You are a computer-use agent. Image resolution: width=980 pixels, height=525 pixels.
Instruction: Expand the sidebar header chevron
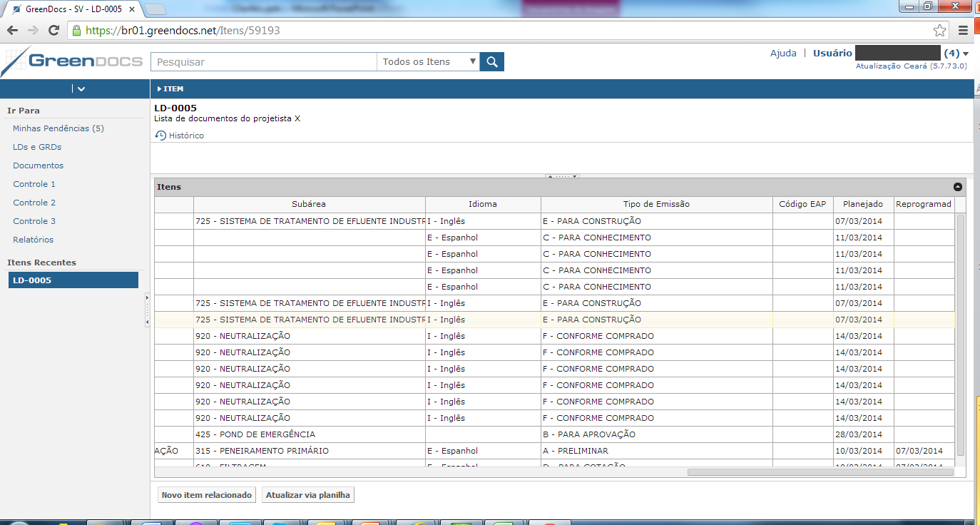click(x=81, y=89)
